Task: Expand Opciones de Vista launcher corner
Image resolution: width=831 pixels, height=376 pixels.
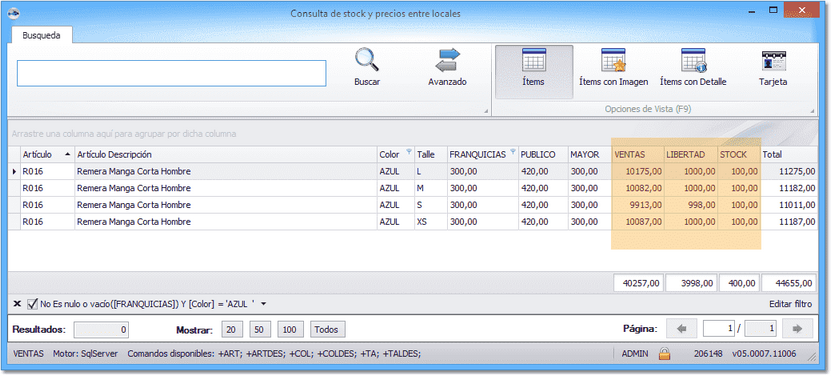Action: pyautogui.click(x=812, y=111)
